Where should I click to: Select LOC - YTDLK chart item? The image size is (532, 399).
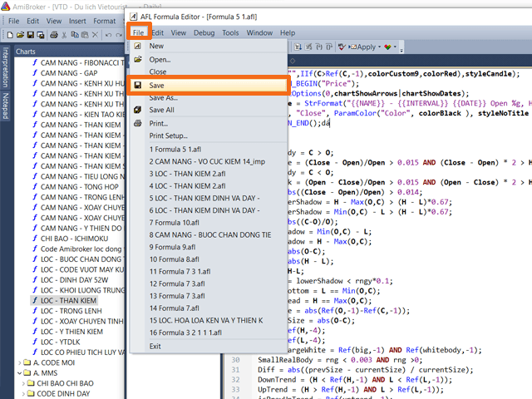click(x=61, y=342)
